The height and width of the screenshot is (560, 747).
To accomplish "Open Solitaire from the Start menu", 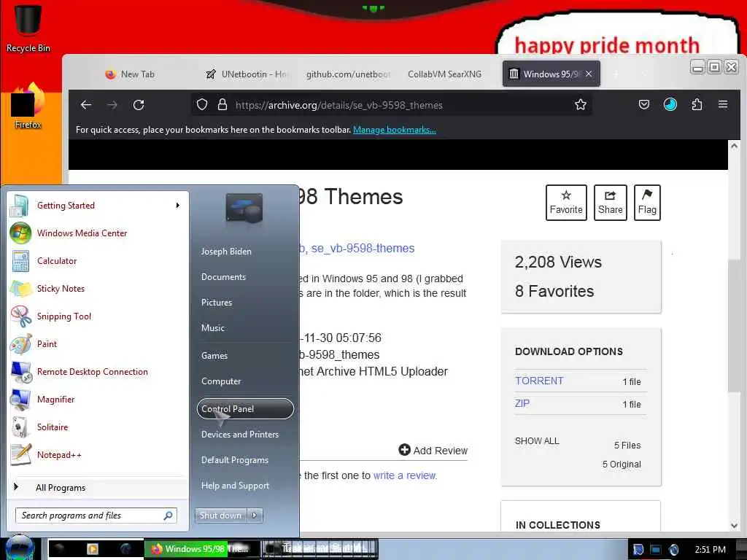I will [x=98, y=427].
